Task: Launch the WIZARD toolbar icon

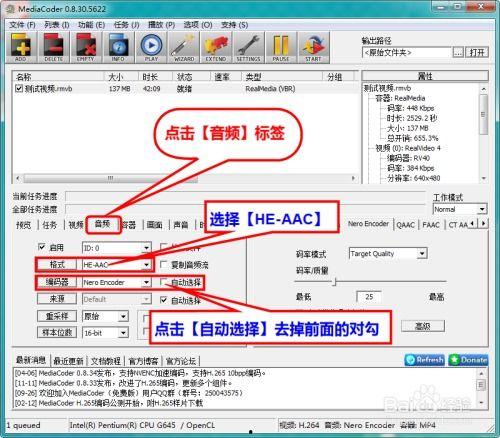Action: 184,47
